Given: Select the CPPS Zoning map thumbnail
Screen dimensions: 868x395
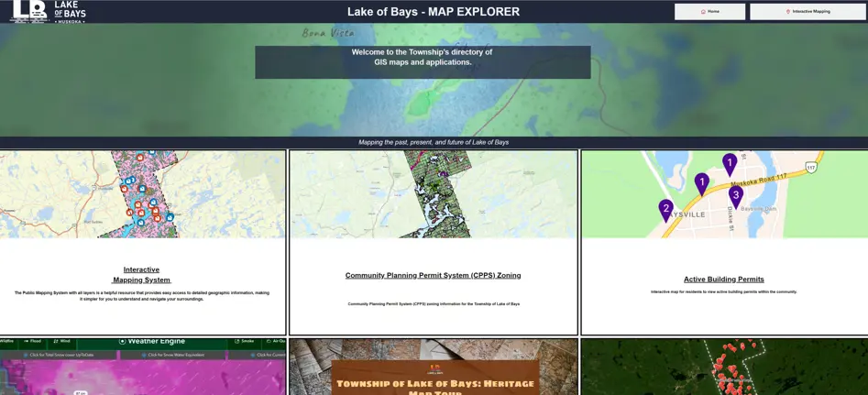Looking at the screenshot, I should [434, 194].
